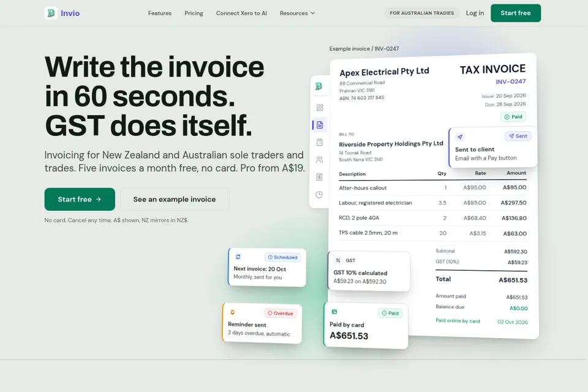Click the card icon on Paid by card

(334, 312)
